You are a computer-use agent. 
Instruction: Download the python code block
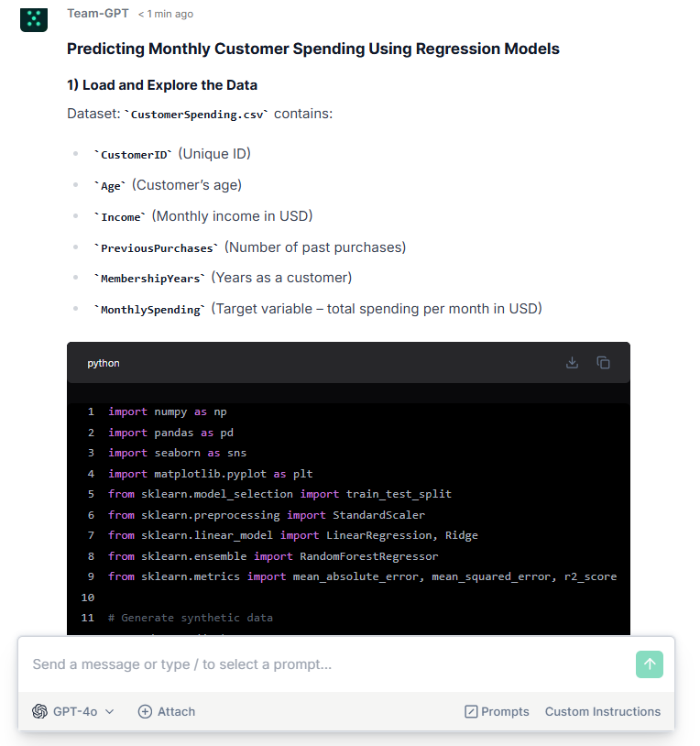pos(572,363)
